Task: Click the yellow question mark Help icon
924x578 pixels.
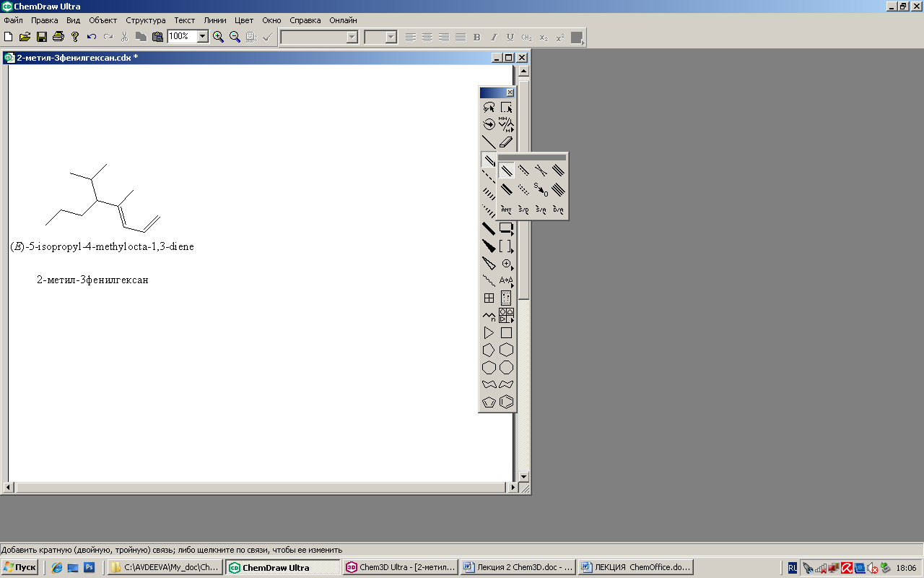Action: click(x=74, y=37)
